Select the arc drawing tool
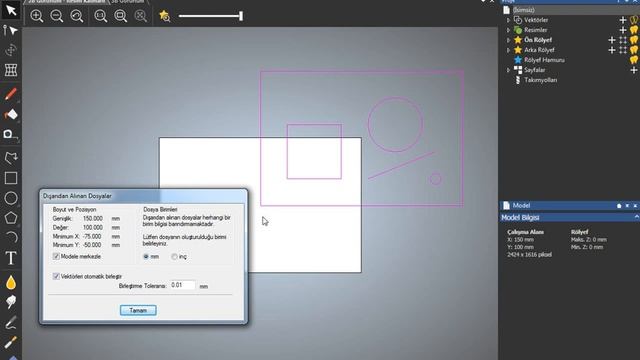 tap(11, 238)
